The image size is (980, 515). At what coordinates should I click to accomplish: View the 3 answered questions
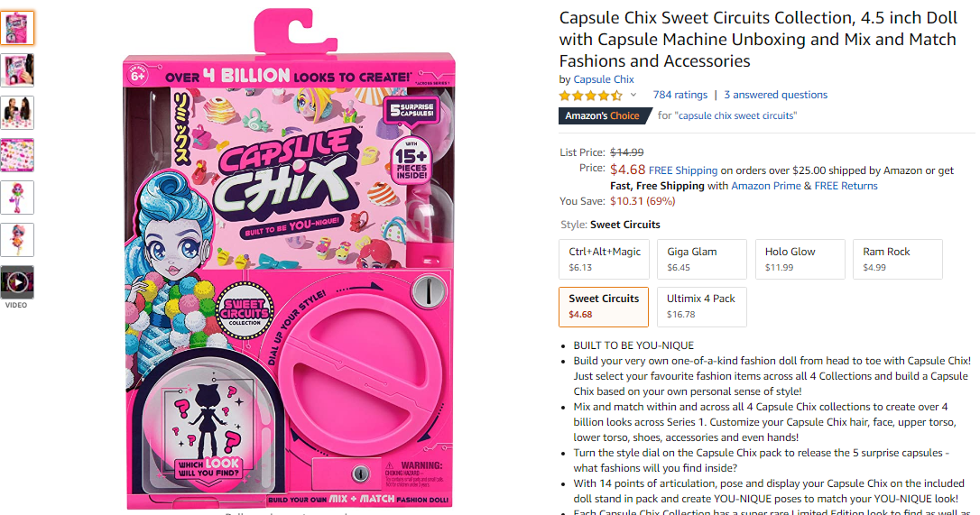775,95
